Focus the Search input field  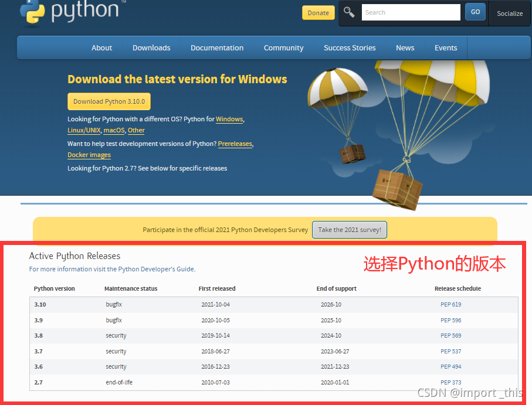pyautogui.click(x=411, y=12)
